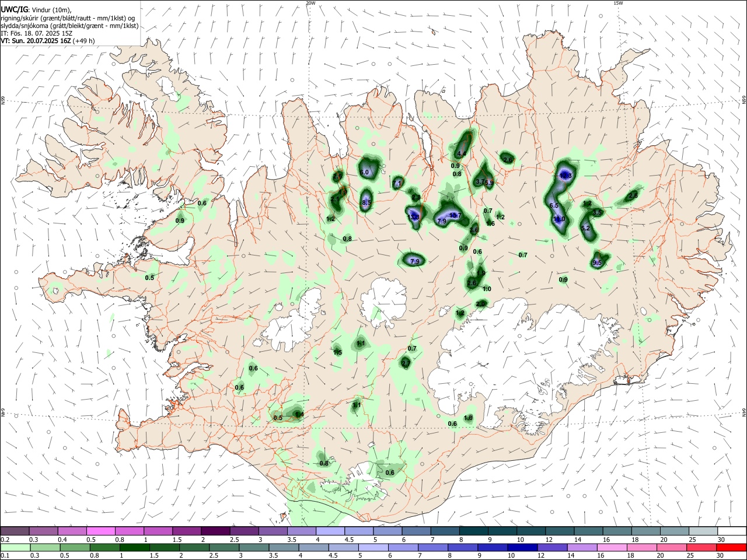Image resolution: width=747 pixels, height=560 pixels.
Task: Select the 3.7 precipitation value
Action: (x=480, y=182)
